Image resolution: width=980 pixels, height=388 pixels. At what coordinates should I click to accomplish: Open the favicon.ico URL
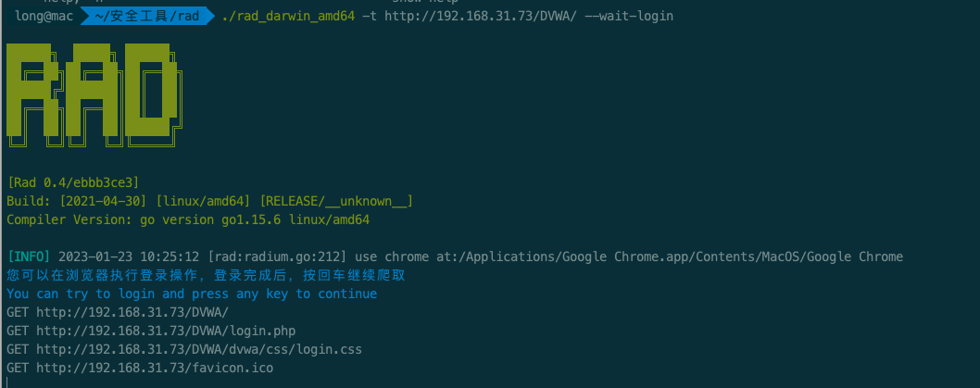click(x=155, y=368)
